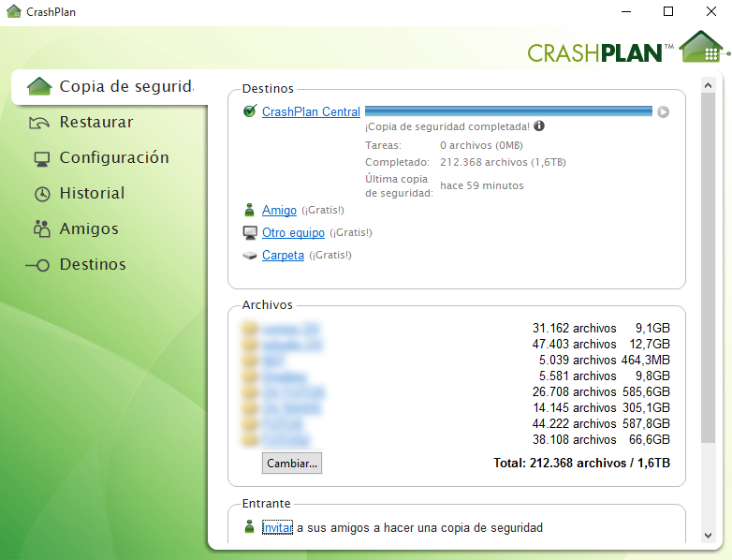This screenshot has height=560, width=732.
Task: Click the Restaurar arrow icon
Action: pos(39,123)
